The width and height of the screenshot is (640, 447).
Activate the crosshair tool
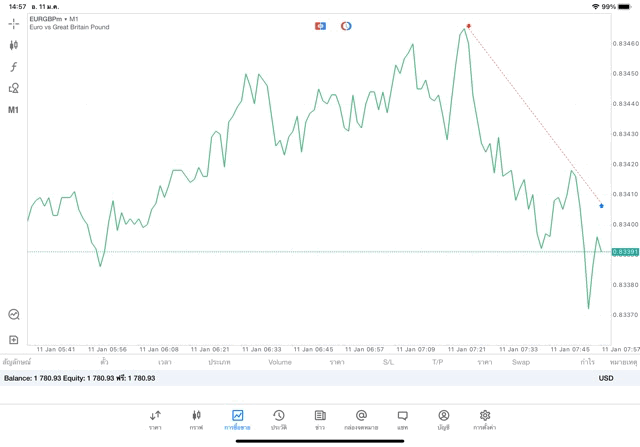[x=14, y=23]
